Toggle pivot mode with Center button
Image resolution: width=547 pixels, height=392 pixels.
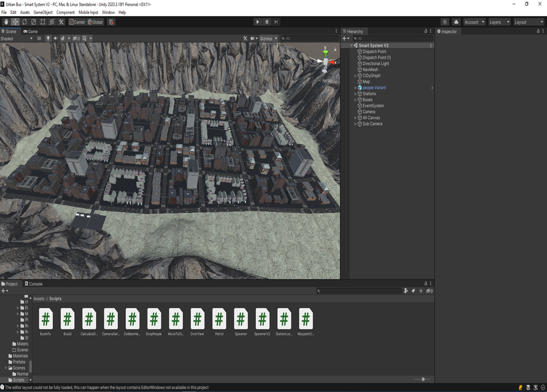[78, 22]
